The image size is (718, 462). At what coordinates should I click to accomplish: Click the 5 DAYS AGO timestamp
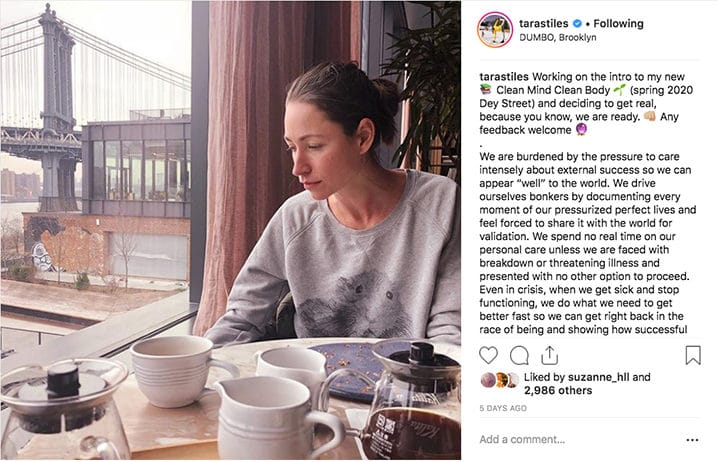pos(503,408)
